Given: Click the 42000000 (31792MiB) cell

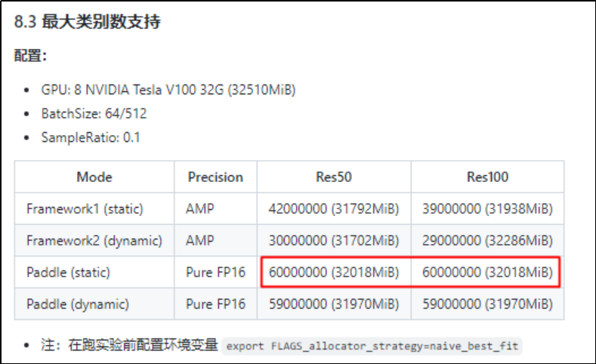Looking at the screenshot, I should point(334,208).
